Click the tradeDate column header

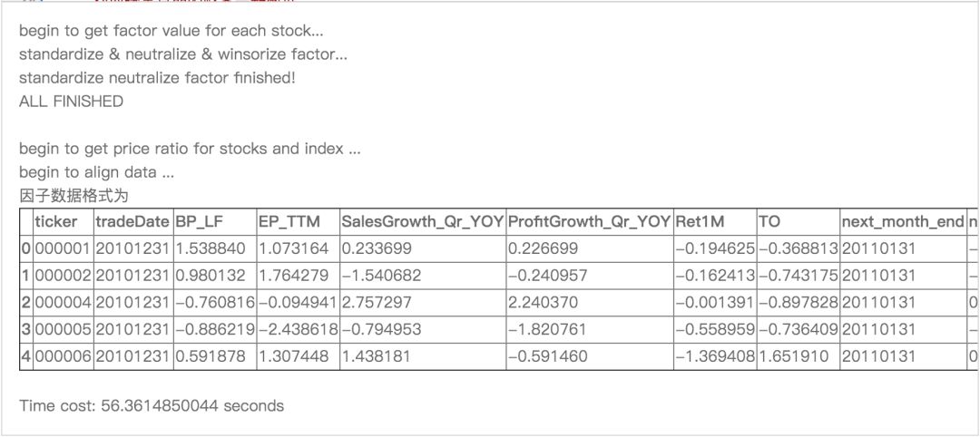[132, 221]
